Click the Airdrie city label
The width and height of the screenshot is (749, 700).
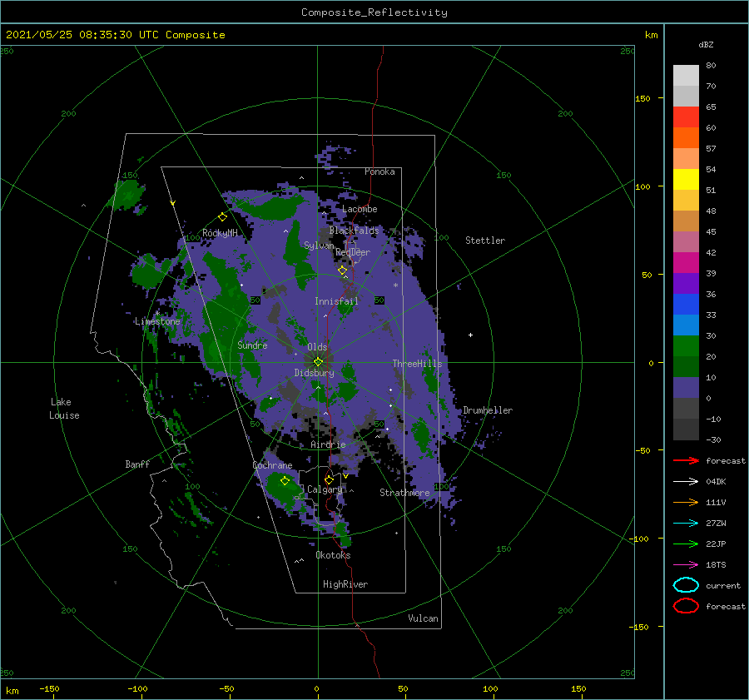[328, 444]
